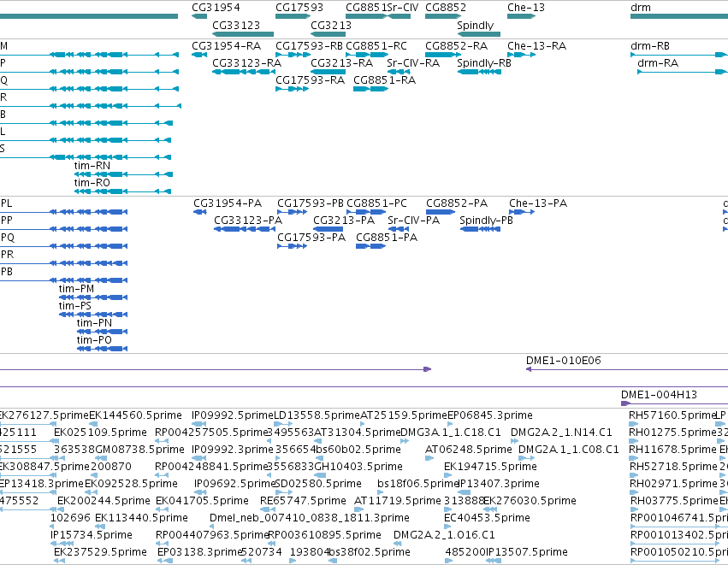Click the tim-PM protein feature
The image size is (728, 565).
point(93,297)
